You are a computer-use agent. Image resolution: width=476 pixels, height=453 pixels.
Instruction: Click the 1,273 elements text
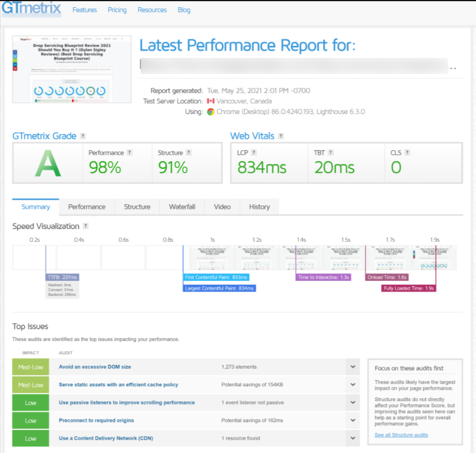pos(239,367)
